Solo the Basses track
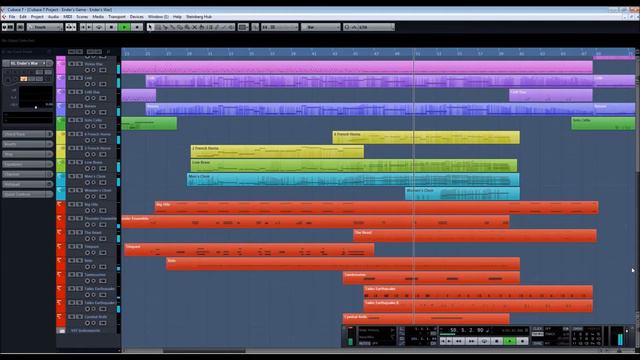 (x=79, y=106)
